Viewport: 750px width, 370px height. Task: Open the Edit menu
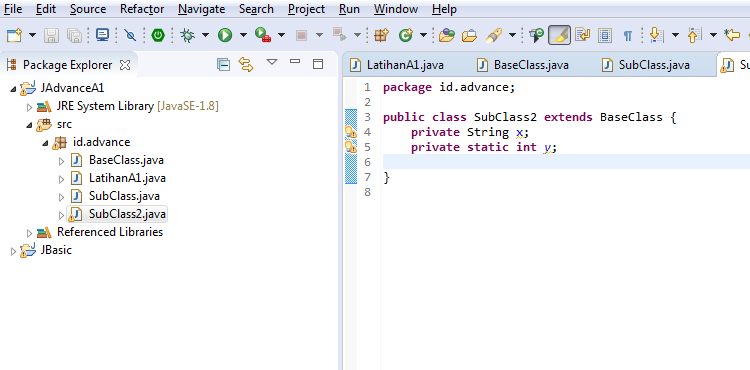point(46,9)
